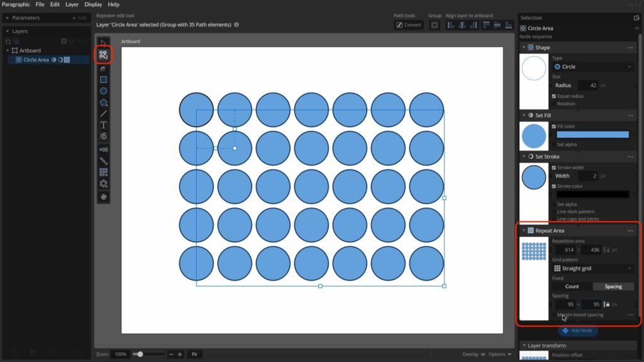644x362 pixels.
Task: Disable the Stroke width checkbox
Action: [553, 167]
